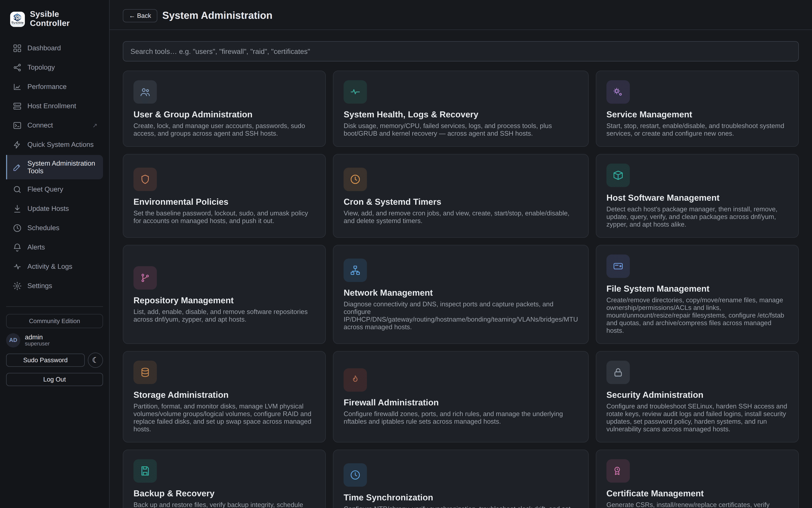This screenshot has width=812, height=508.
Task: Click the Settings gear icon
Action: pyautogui.click(x=17, y=286)
